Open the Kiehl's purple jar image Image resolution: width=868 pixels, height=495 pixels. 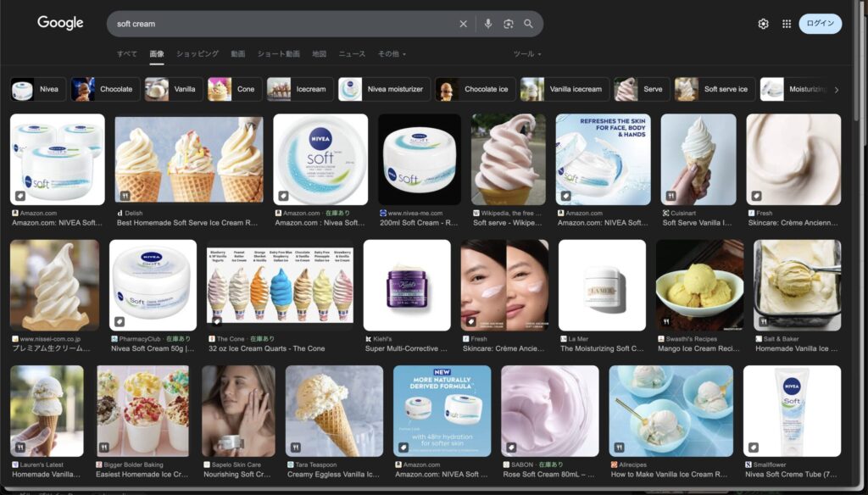coord(407,285)
